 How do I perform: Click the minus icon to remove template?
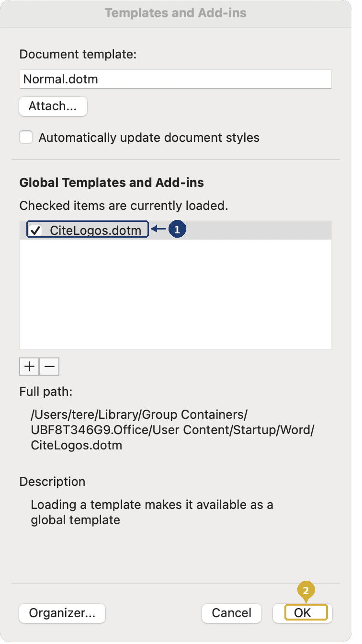pos(49,367)
